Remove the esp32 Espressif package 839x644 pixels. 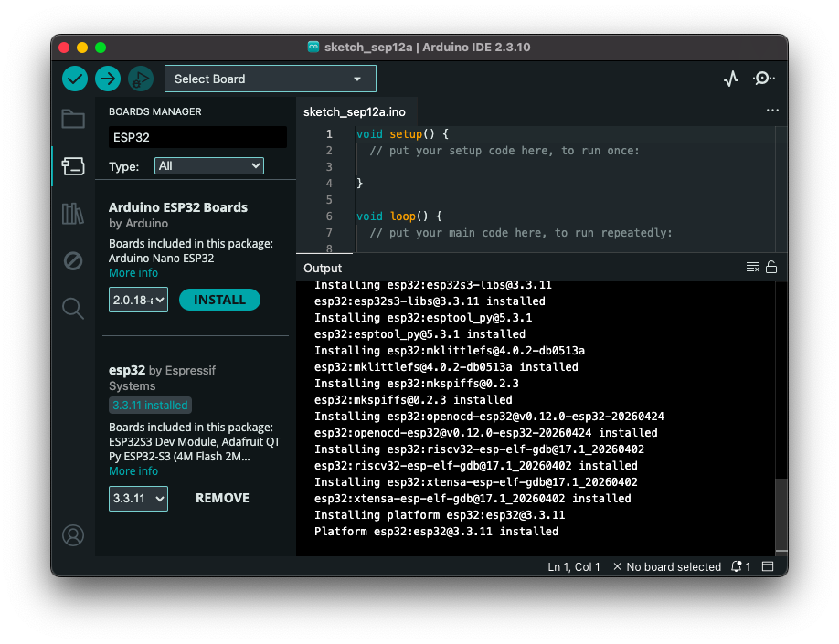(222, 498)
